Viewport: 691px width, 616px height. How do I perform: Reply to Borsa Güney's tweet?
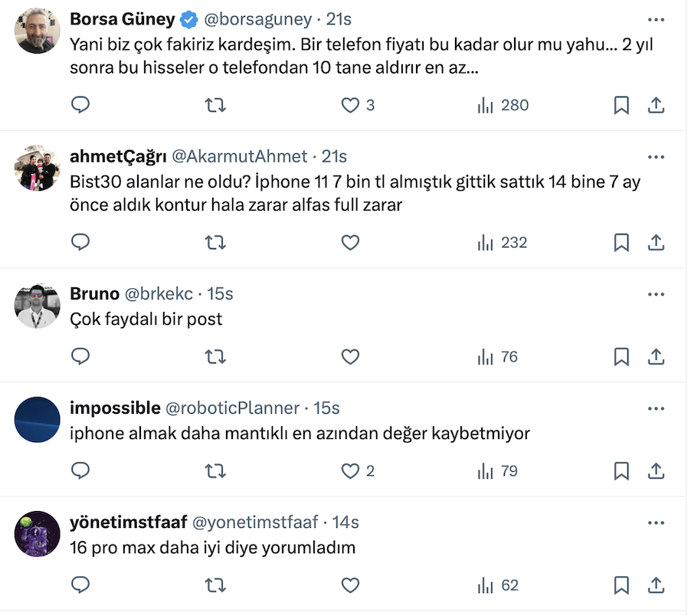[80, 105]
